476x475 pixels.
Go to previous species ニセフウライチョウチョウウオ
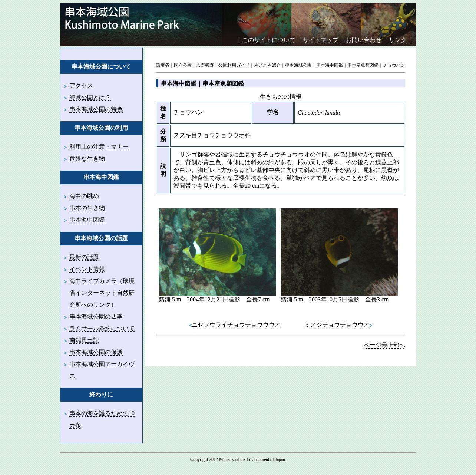coord(236,325)
